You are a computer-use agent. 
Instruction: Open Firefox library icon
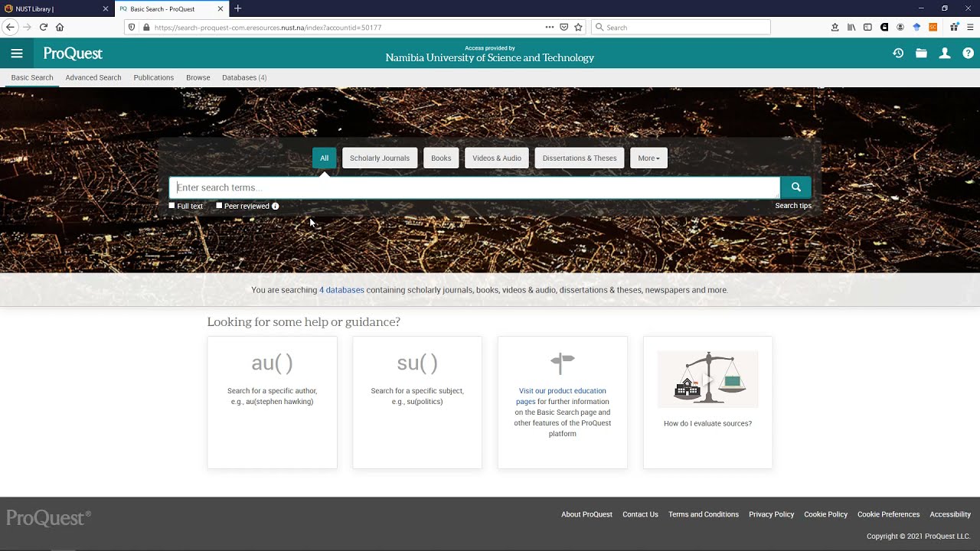pyautogui.click(x=851, y=27)
